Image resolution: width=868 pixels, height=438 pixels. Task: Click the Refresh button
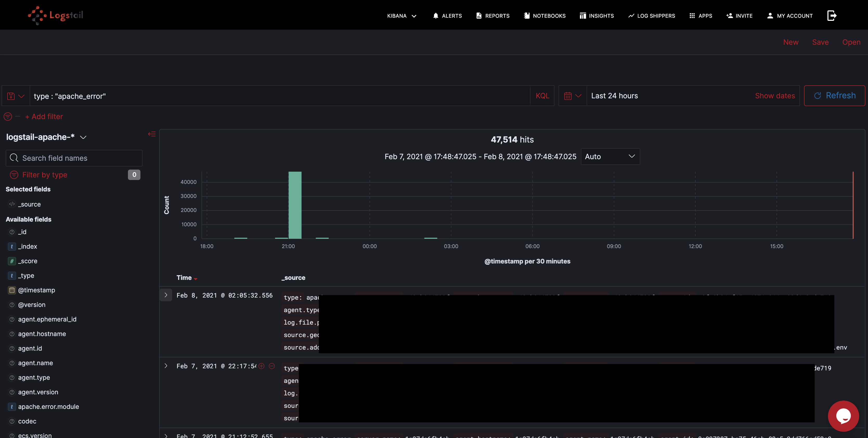tap(834, 96)
